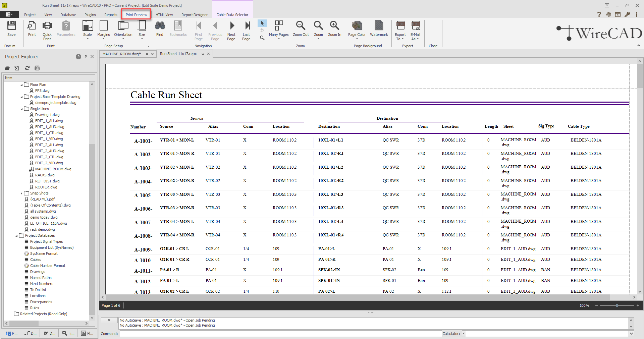Collapse the Single Lines folder
Viewport: 644px width, 339px height.
(x=21, y=109)
